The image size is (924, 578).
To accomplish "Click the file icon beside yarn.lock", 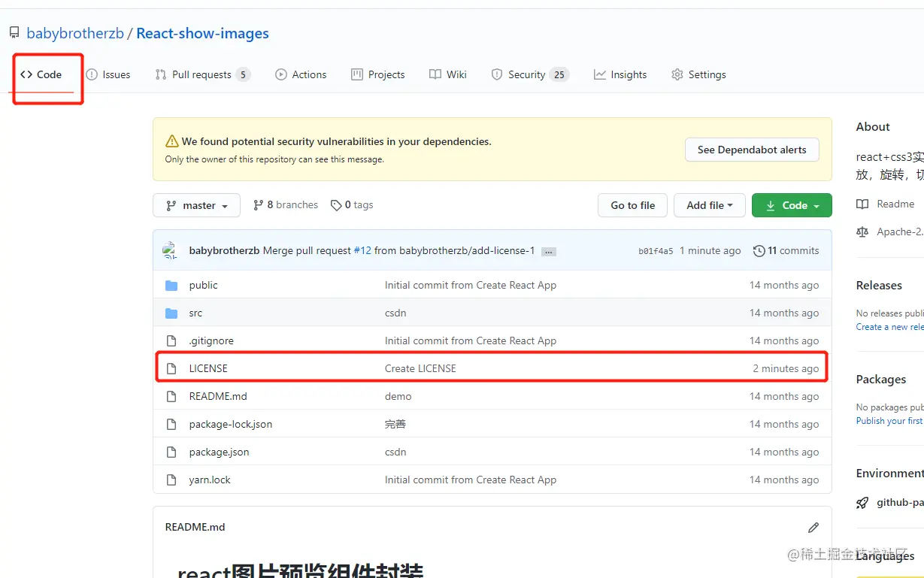I will 171,480.
